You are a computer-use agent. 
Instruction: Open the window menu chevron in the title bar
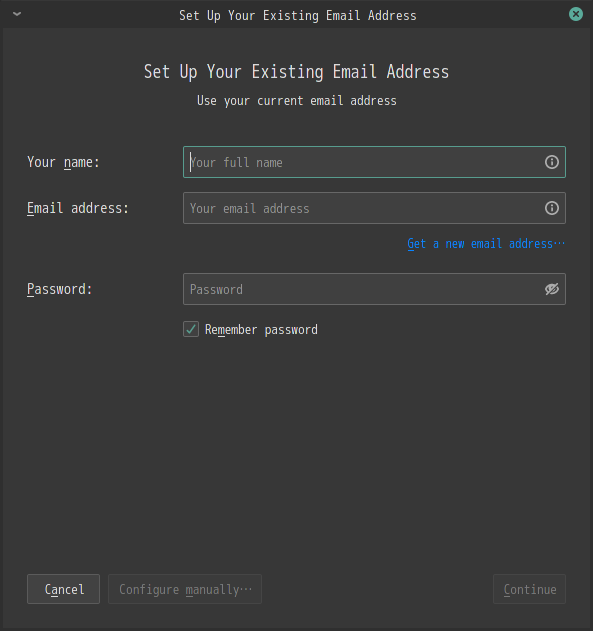pos(17,14)
